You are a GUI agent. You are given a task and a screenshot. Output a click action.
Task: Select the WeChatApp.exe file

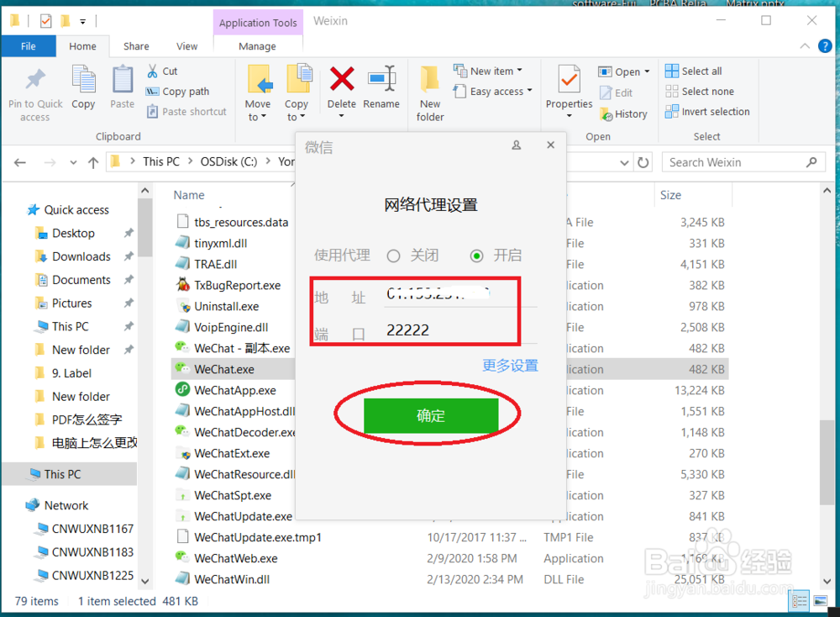point(235,390)
